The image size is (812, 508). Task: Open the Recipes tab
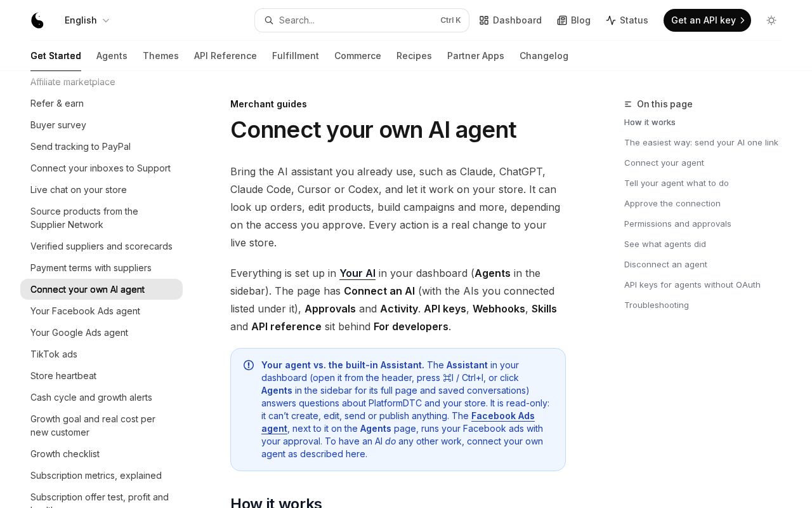click(x=414, y=56)
